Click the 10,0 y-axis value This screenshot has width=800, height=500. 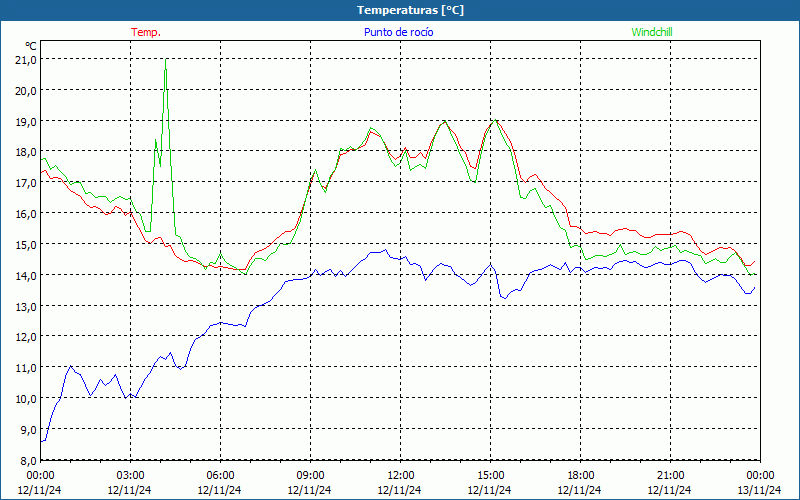pos(27,398)
